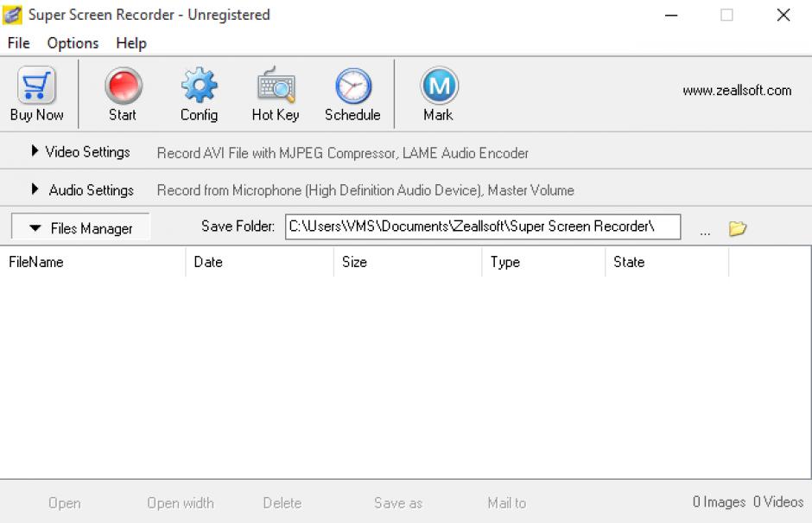Click the Delete button
Viewport: 812px width, 523px height.
point(282,503)
